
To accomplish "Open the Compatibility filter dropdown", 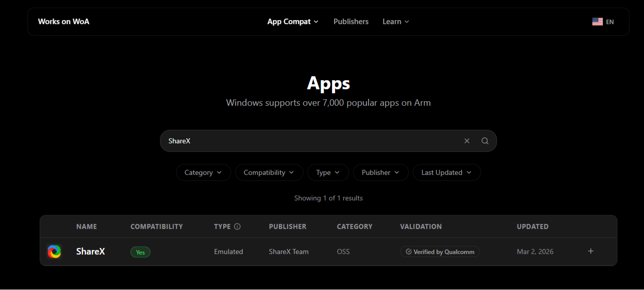I will pos(269,172).
